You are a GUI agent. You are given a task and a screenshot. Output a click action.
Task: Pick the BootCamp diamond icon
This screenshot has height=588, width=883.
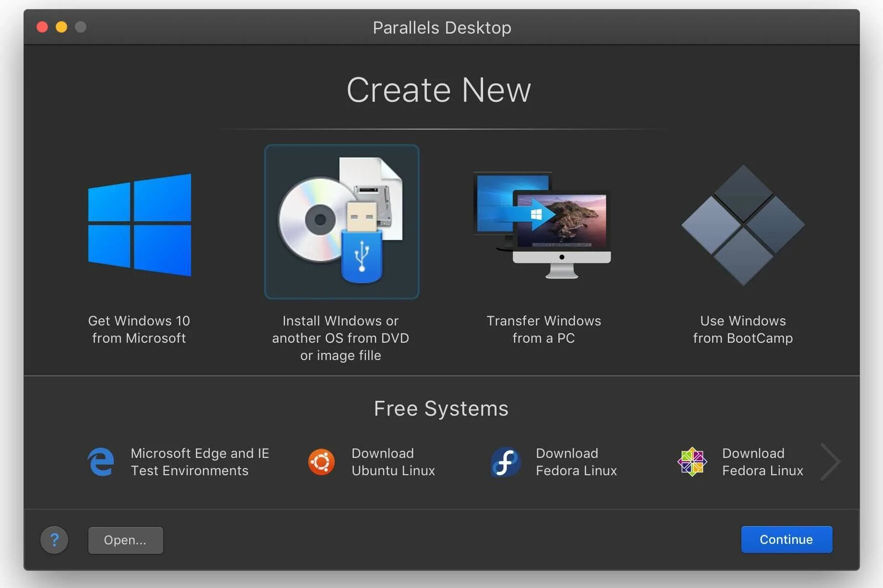click(743, 225)
